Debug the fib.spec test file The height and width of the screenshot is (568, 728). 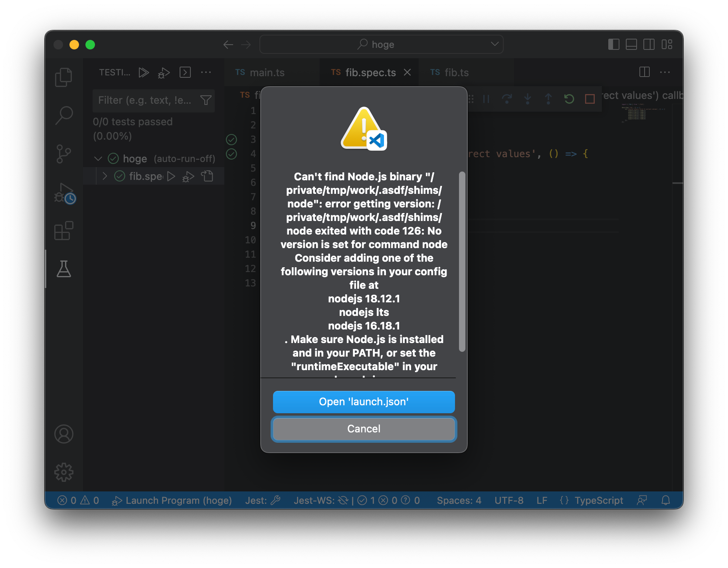click(188, 176)
